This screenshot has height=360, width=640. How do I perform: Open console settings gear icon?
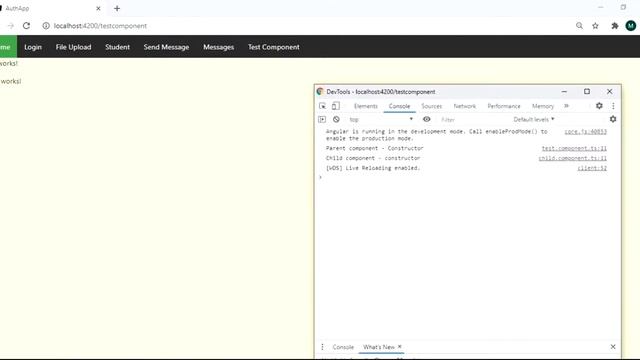click(613, 119)
